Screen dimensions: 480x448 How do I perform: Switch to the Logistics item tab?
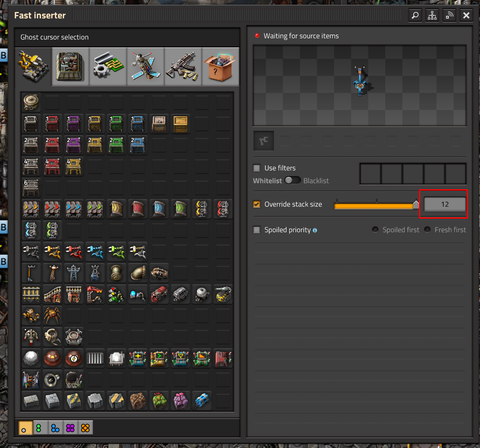pyautogui.click(x=33, y=66)
